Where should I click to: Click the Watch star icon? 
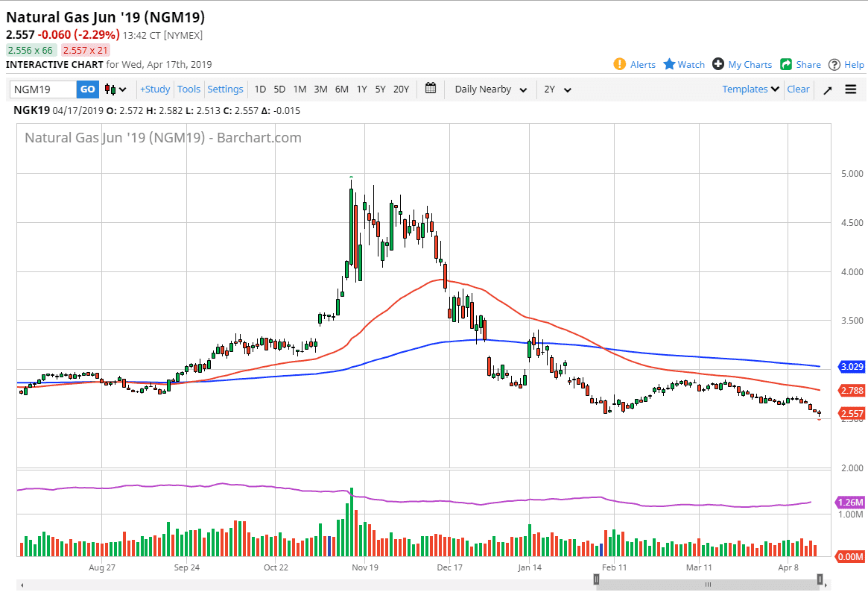(x=669, y=64)
